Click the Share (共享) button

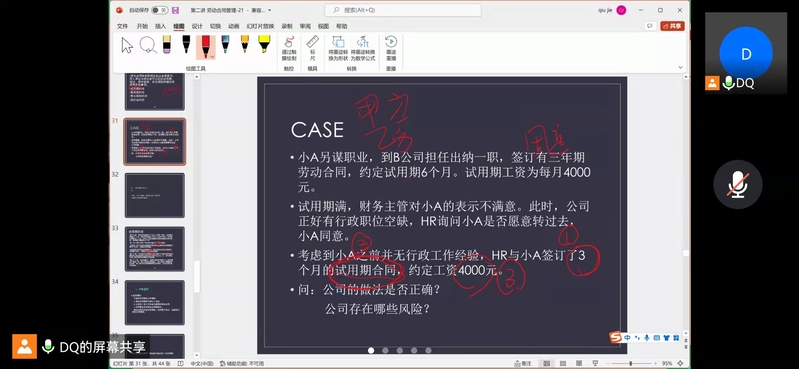coord(672,26)
